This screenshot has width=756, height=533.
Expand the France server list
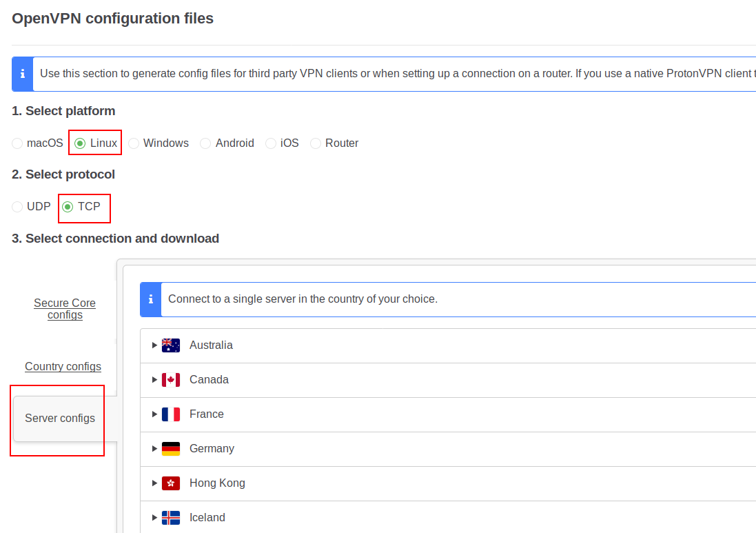point(154,414)
